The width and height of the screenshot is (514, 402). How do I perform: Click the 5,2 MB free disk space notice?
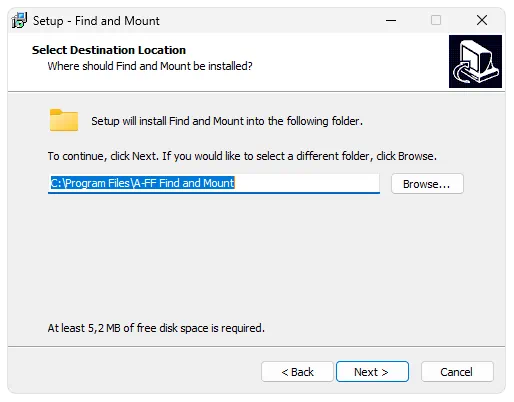coord(156,328)
